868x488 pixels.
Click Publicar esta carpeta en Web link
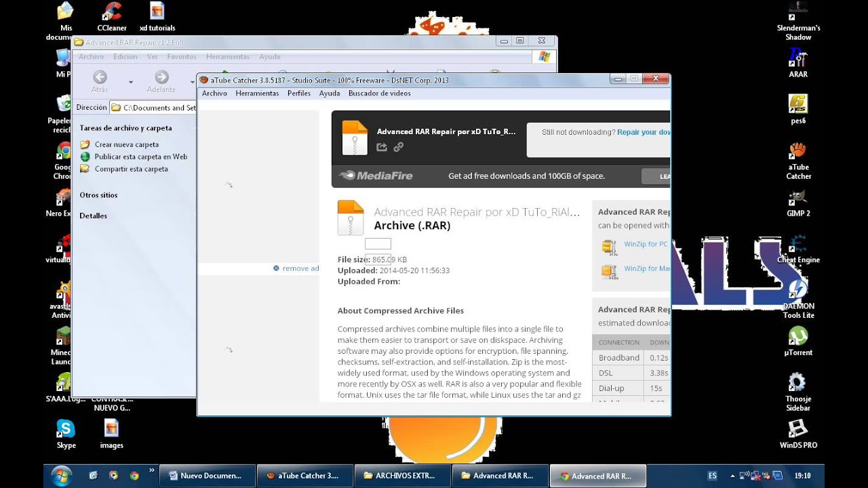tap(141, 157)
